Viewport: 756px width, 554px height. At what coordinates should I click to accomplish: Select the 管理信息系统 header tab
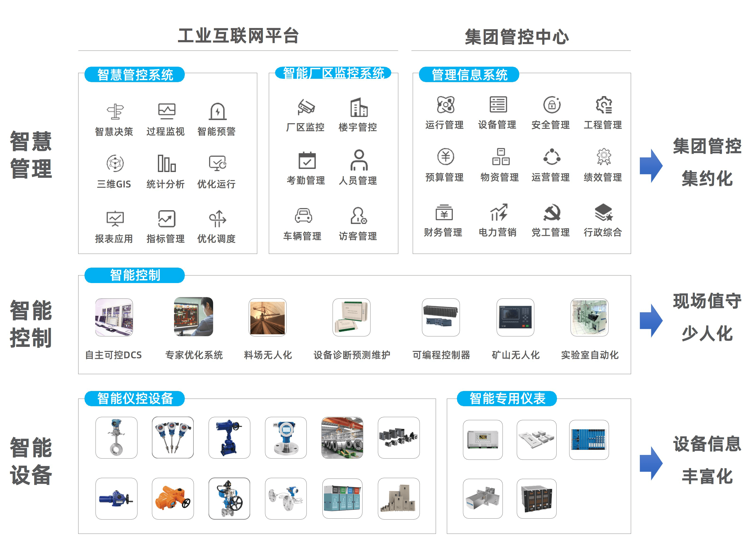tap(469, 74)
